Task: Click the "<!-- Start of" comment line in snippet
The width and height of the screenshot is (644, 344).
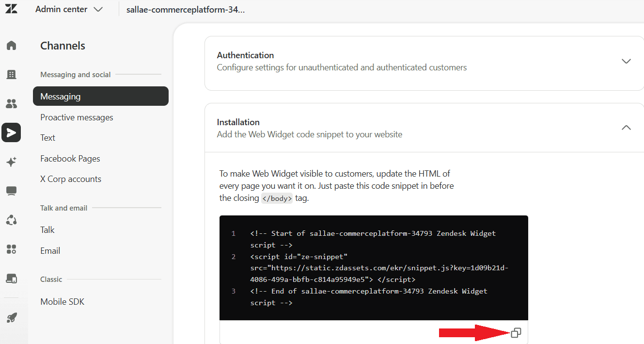Action: (x=373, y=239)
